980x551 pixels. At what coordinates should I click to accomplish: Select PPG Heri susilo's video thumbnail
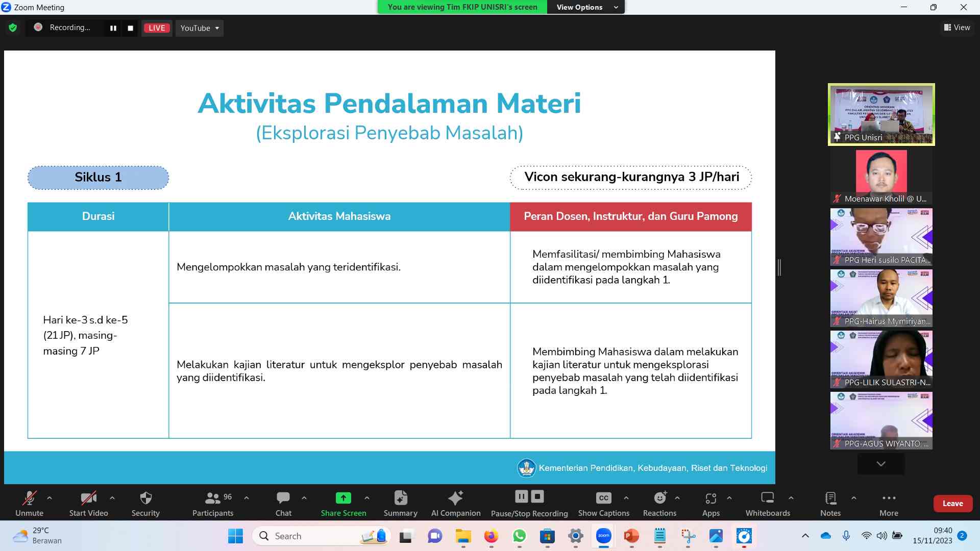[x=881, y=237]
